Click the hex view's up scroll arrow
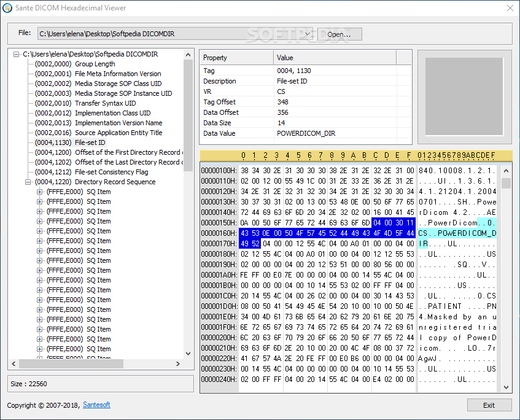Image resolution: width=520 pixels, height=420 pixels. pyautogui.click(x=506, y=171)
